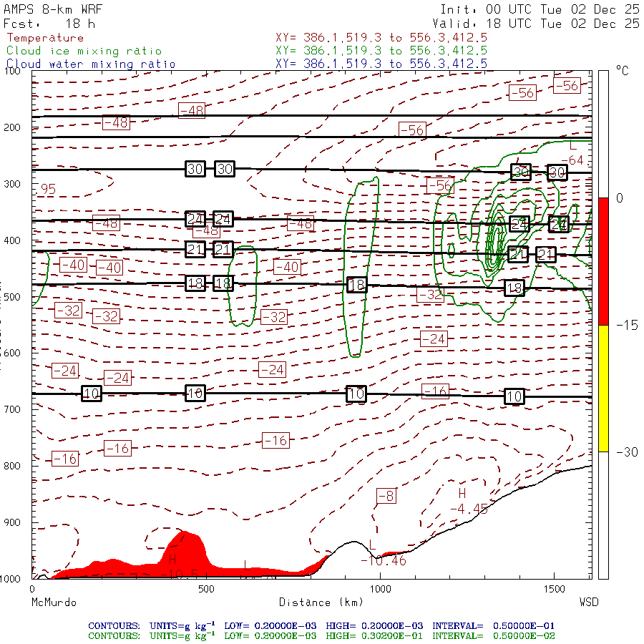The width and height of the screenshot is (644, 644).
Task: Click the green CONTOURS legend line at bottom
Action: click(x=321, y=636)
